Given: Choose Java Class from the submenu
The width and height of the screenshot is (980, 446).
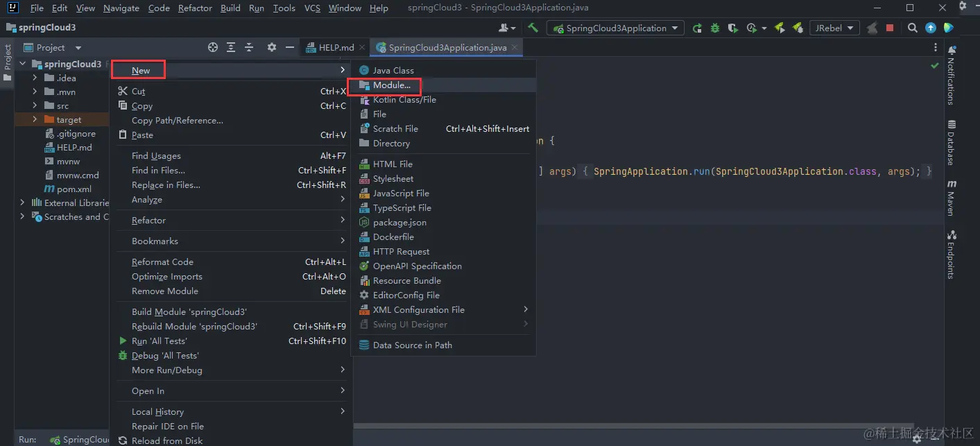Looking at the screenshot, I should pos(444,70).
